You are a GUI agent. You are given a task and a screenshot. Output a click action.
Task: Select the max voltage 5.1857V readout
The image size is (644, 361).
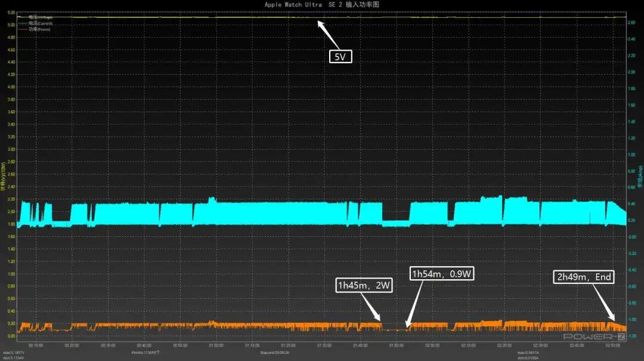14,353
